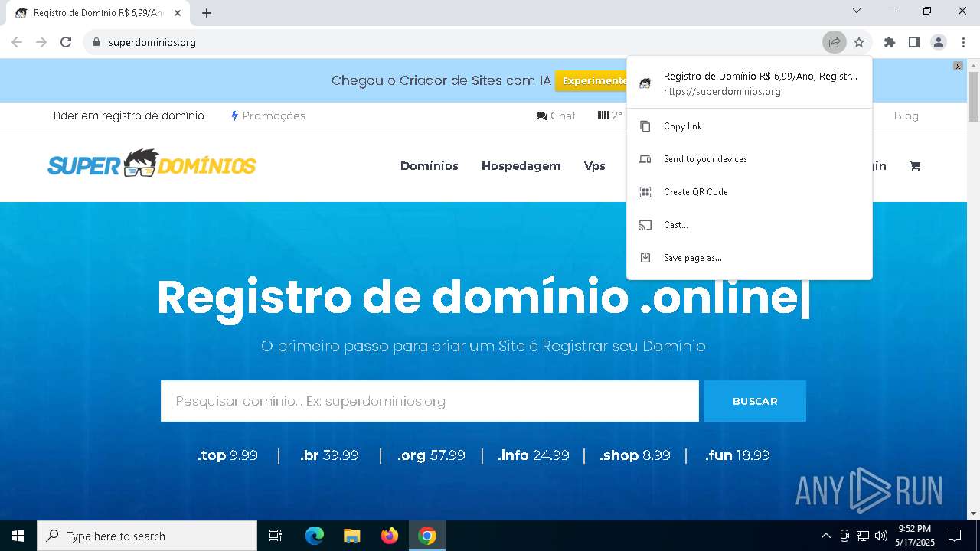This screenshot has height=551, width=980.
Task: Open the Vps navigation item
Action: pyautogui.click(x=595, y=166)
